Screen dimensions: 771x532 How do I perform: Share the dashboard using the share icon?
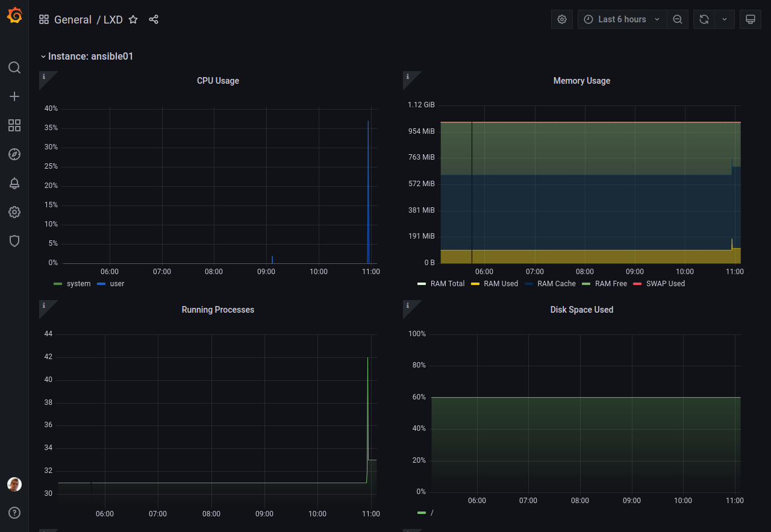point(154,19)
